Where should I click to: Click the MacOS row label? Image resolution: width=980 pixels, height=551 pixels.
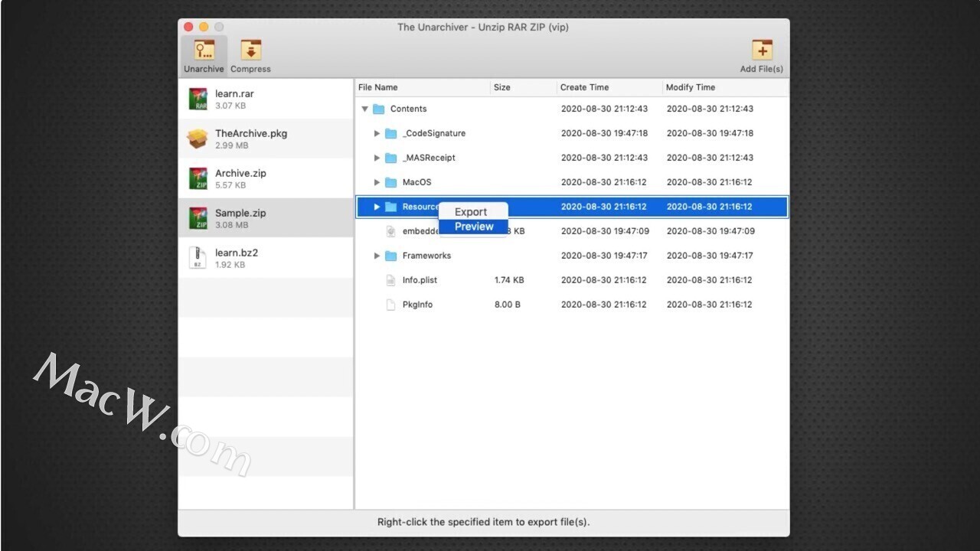[x=417, y=182]
